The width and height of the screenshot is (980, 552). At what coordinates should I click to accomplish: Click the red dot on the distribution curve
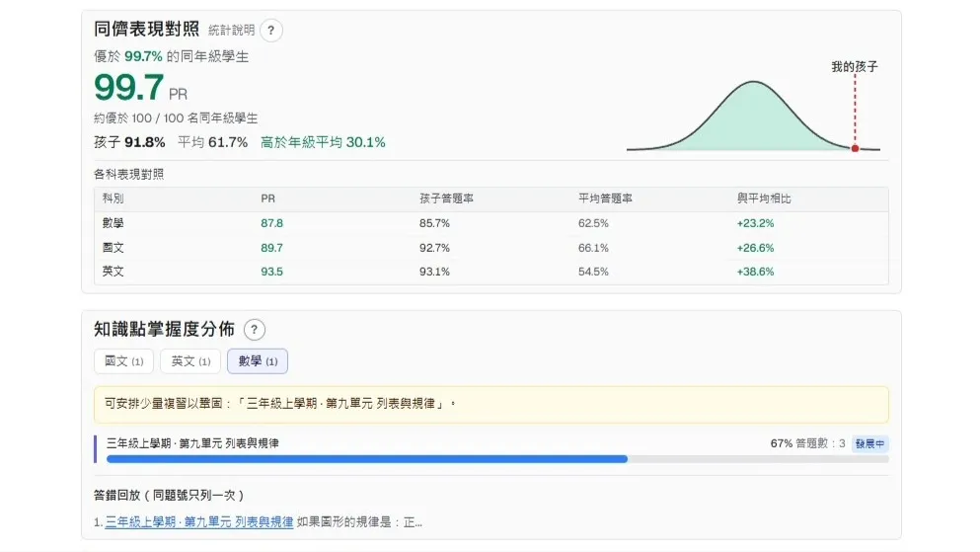coord(855,148)
